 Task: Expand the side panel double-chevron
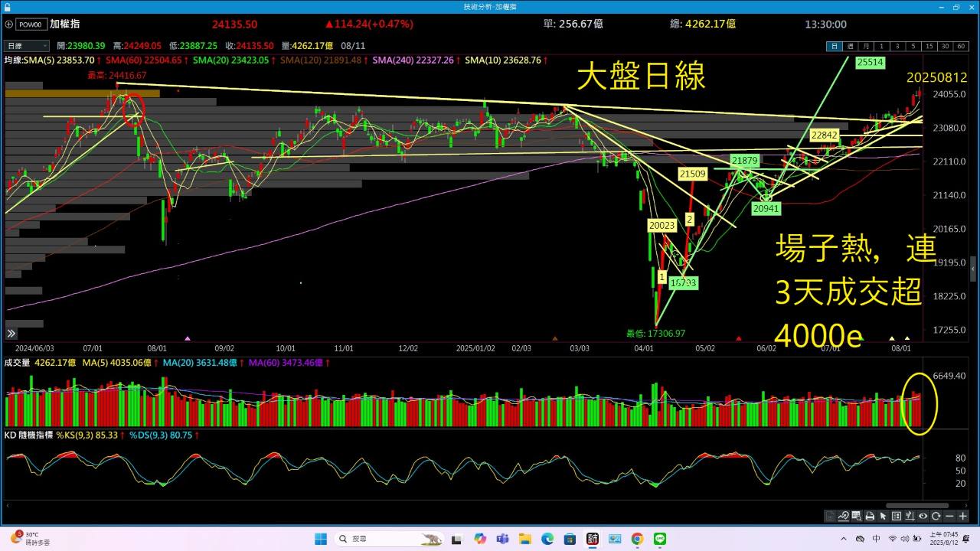click(x=11, y=334)
